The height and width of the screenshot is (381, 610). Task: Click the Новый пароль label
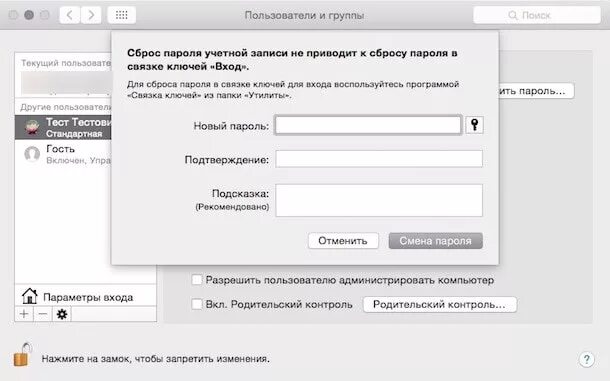pyautogui.click(x=231, y=126)
